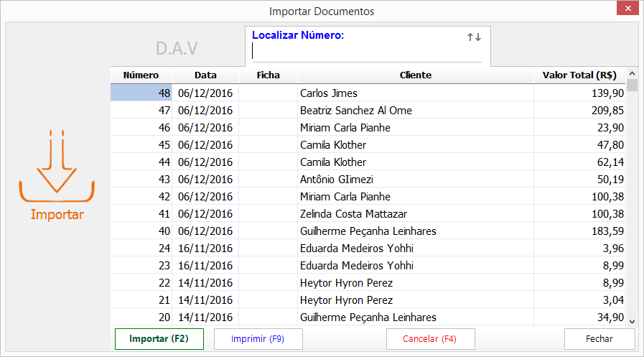
Task: Click Heytor Hyron Perez in row 21
Action: [346, 300]
